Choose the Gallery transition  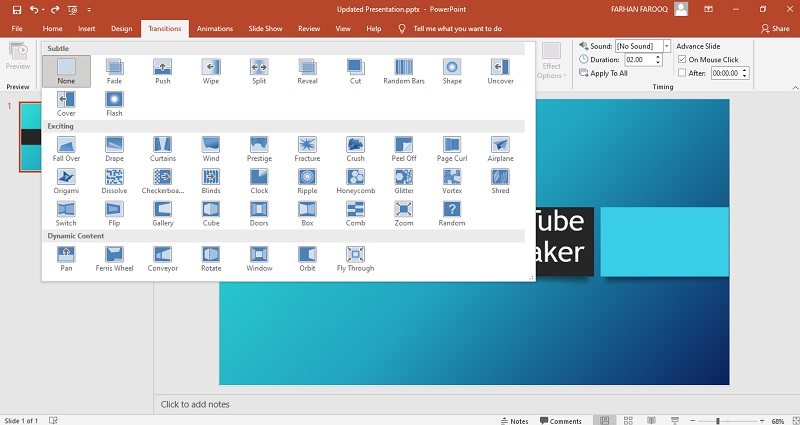pyautogui.click(x=162, y=213)
